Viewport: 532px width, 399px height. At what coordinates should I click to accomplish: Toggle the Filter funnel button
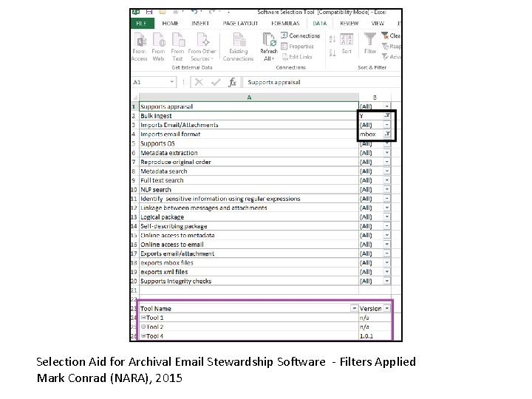click(x=370, y=44)
